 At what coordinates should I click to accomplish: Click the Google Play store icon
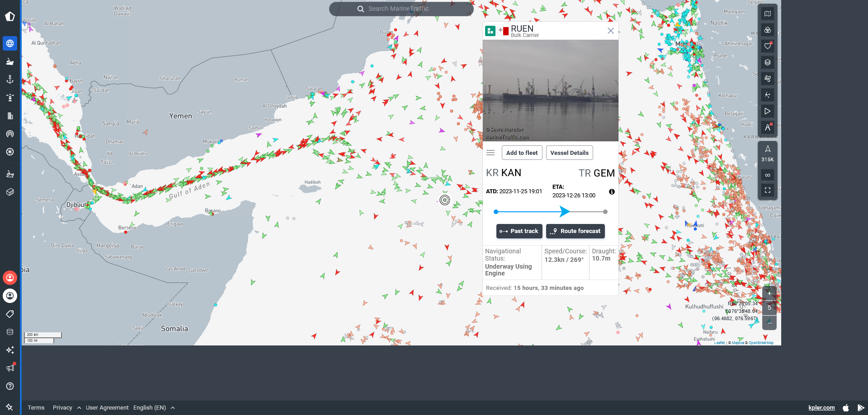[x=860, y=407]
